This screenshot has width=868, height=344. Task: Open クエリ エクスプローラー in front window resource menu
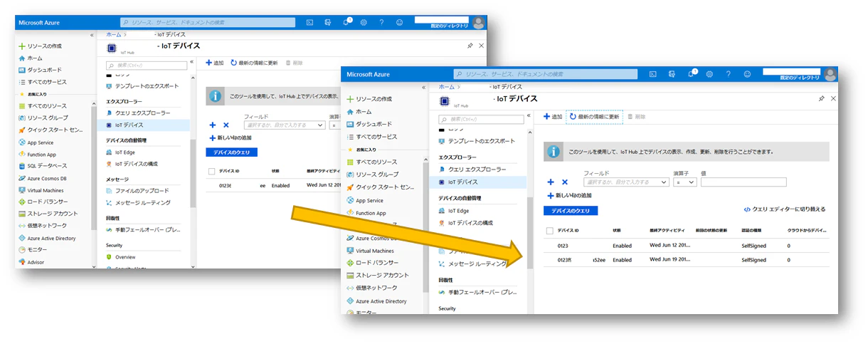[x=472, y=170]
